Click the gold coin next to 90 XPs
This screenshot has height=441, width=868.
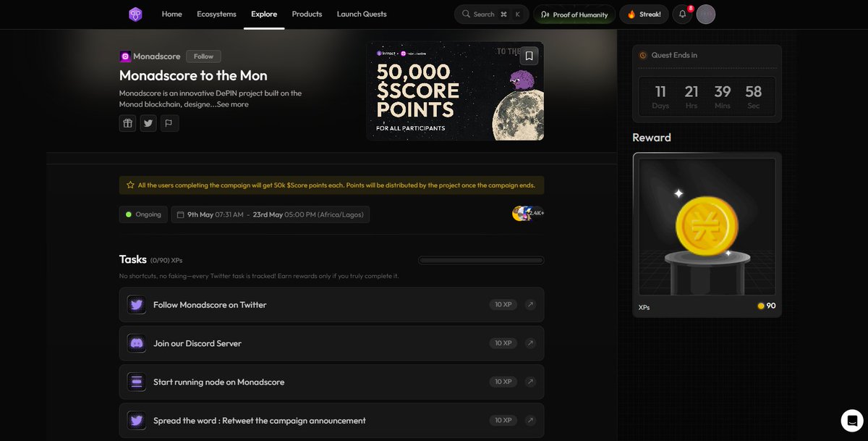[x=761, y=306]
